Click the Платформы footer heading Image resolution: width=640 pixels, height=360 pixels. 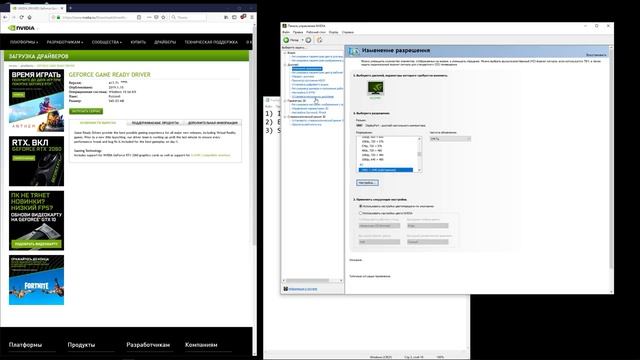coord(25,345)
